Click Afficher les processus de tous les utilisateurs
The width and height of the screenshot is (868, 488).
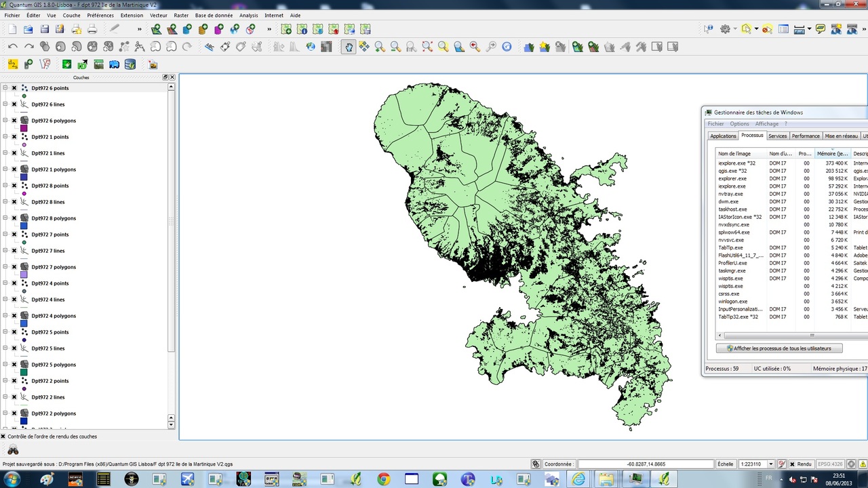click(778, 348)
